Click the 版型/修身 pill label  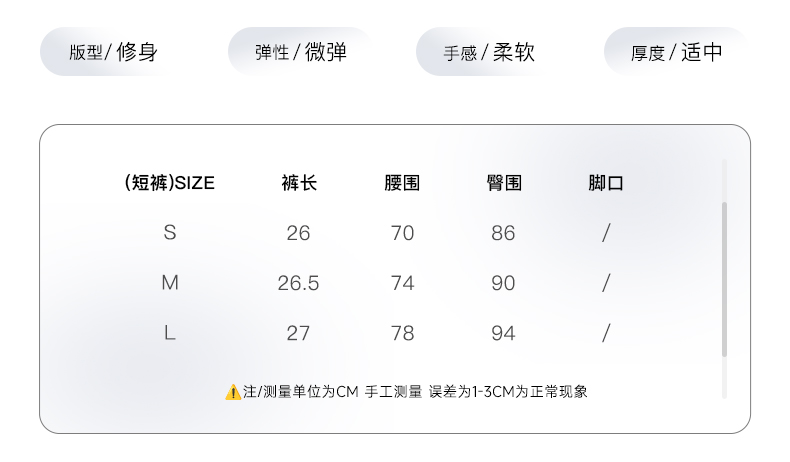[113, 52]
